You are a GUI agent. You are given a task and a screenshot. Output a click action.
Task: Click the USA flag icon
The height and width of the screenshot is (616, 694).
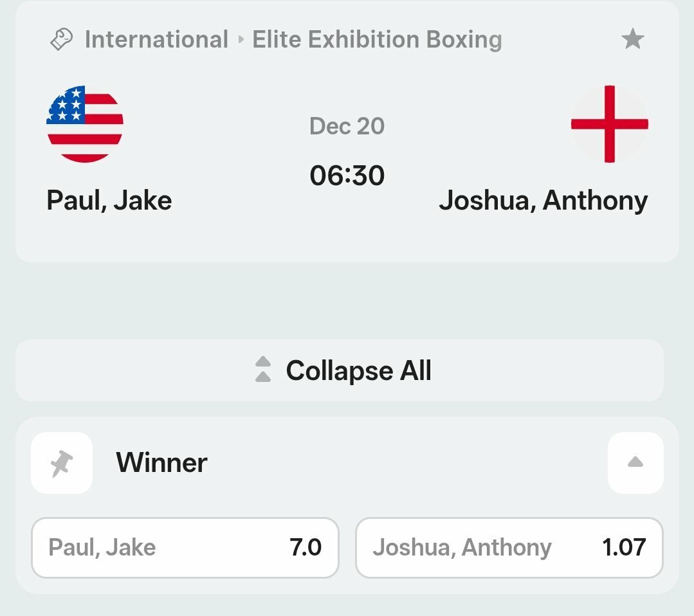coord(85,124)
